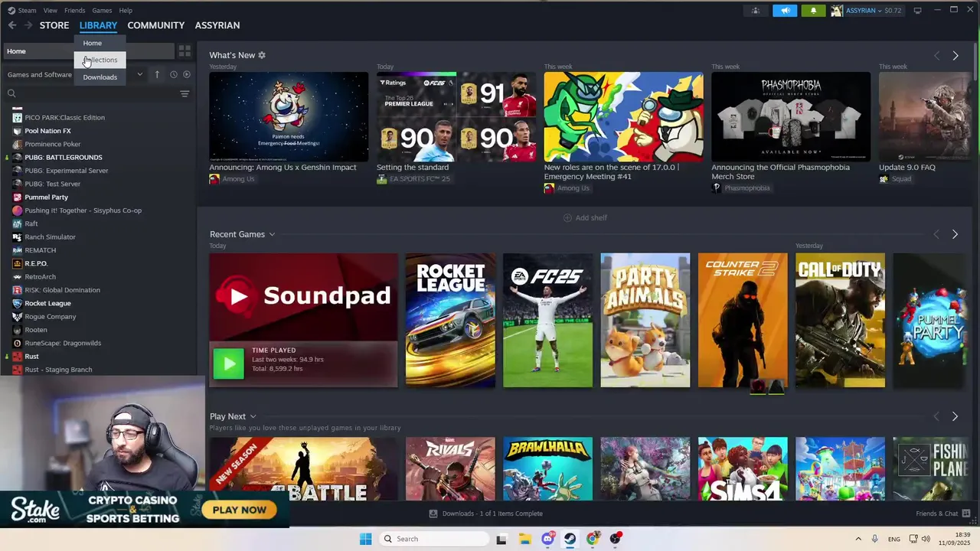Select R.E.P.O. in the games list
Image resolution: width=980 pixels, height=551 pixels.
coord(36,263)
